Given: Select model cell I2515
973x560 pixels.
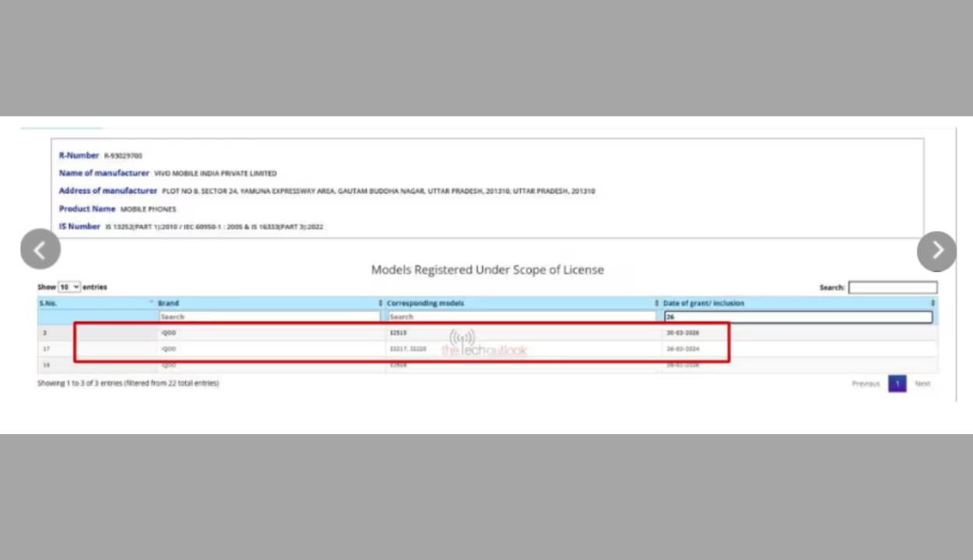Looking at the screenshot, I should [399, 333].
